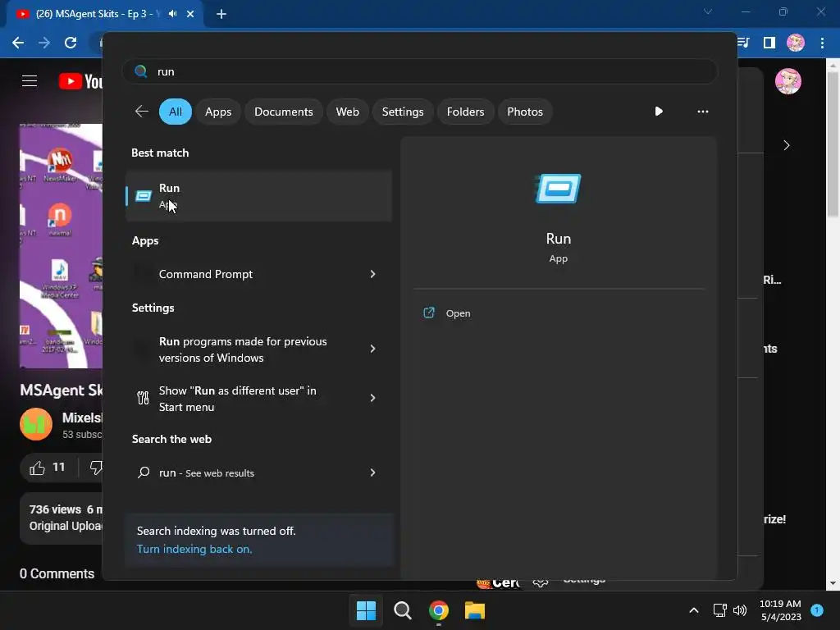Select the Settings filter tab

pyautogui.click(x=402, y=112)
